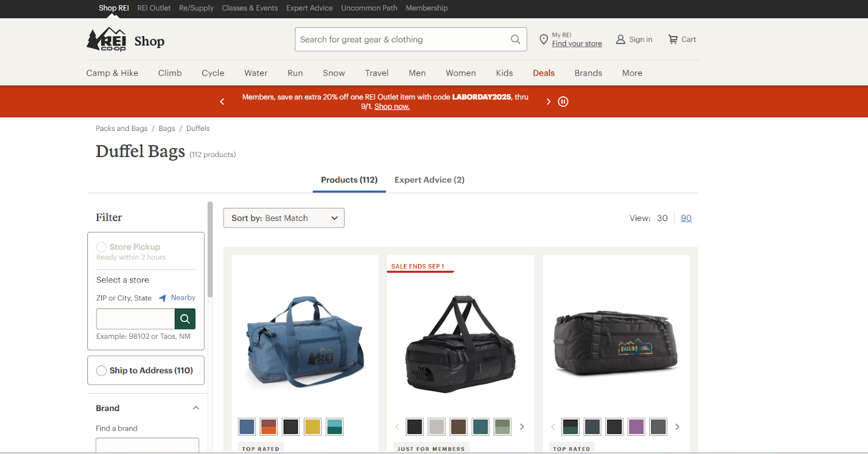868x454 pixels.
Task: Click the store location pin icon
Action: pyautogui.click(x=543, y=39)
